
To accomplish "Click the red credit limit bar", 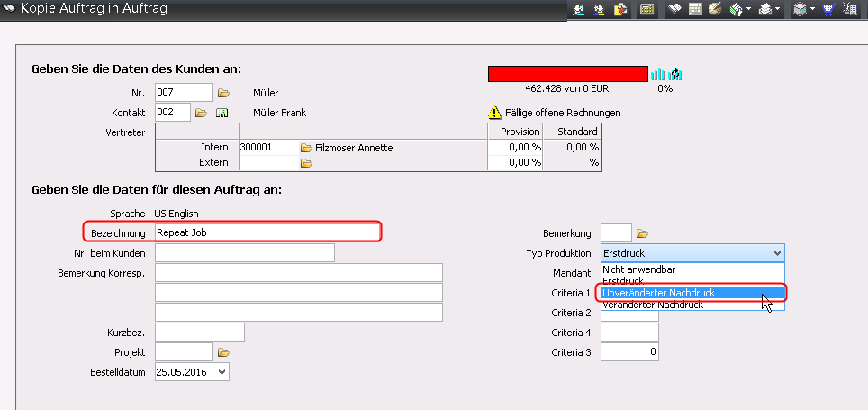I will 568,74.
